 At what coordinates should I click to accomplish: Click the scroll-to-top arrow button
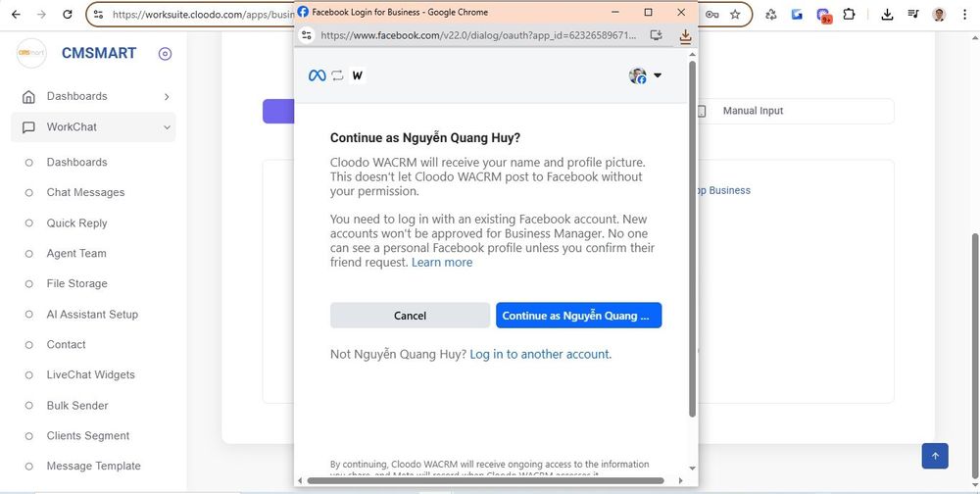(x=934, y=456)
